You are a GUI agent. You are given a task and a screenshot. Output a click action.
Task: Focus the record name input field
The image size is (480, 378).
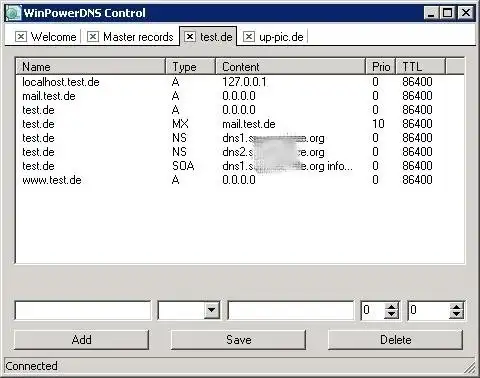click(83, 310)
